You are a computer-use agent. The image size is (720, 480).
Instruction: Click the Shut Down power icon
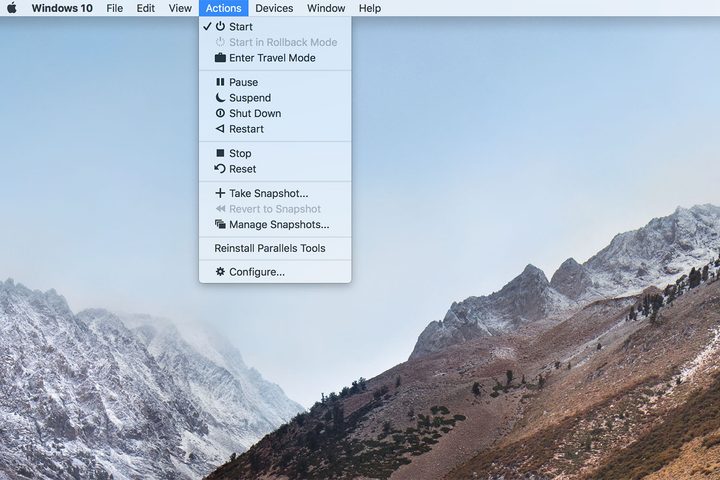coord(220,113)
